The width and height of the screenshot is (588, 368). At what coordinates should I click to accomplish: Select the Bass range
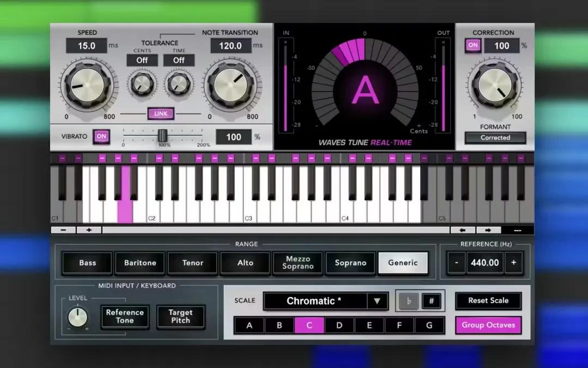coord(87,263)
